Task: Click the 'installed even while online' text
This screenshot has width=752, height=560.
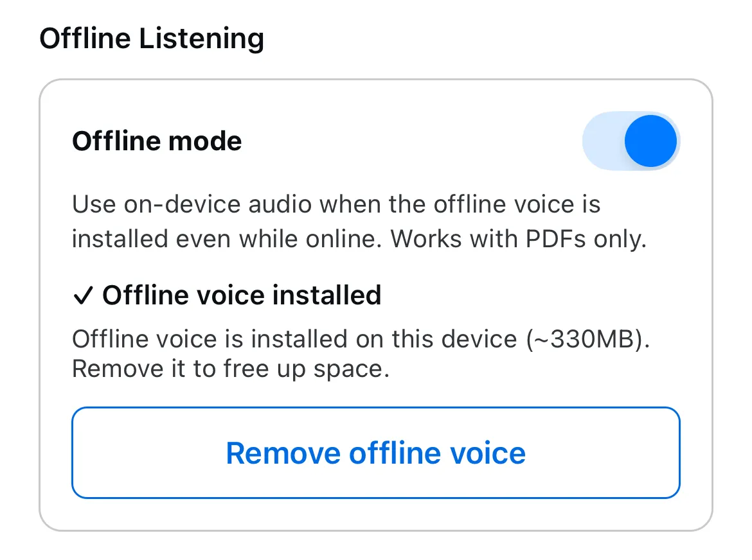Action: pos(228,239)
